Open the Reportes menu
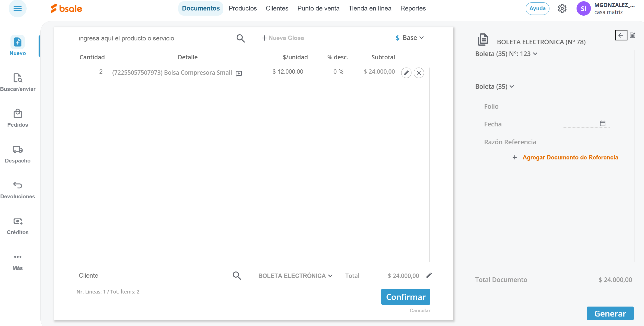Image resolution: width=644 pixels, height=326 pixels. [413, 8]
